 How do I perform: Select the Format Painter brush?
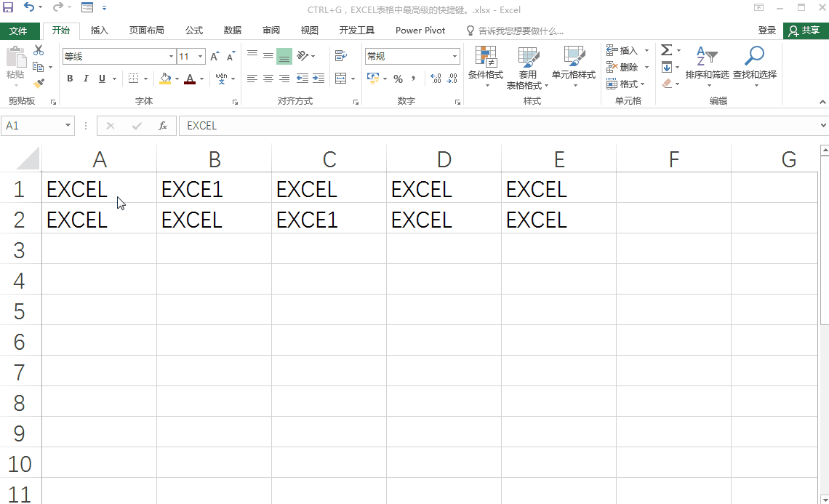click(x=39, y=83)
